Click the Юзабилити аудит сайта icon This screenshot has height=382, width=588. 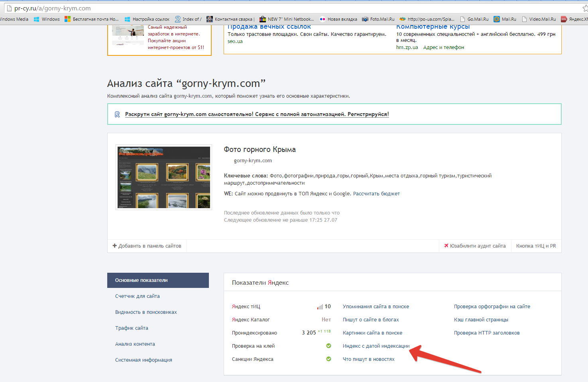[446, 246]
